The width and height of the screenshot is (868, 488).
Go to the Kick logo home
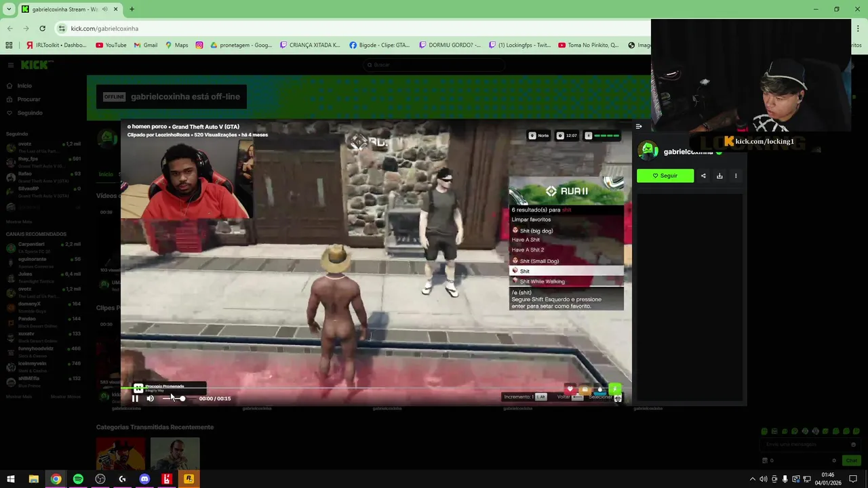(34, 64)
